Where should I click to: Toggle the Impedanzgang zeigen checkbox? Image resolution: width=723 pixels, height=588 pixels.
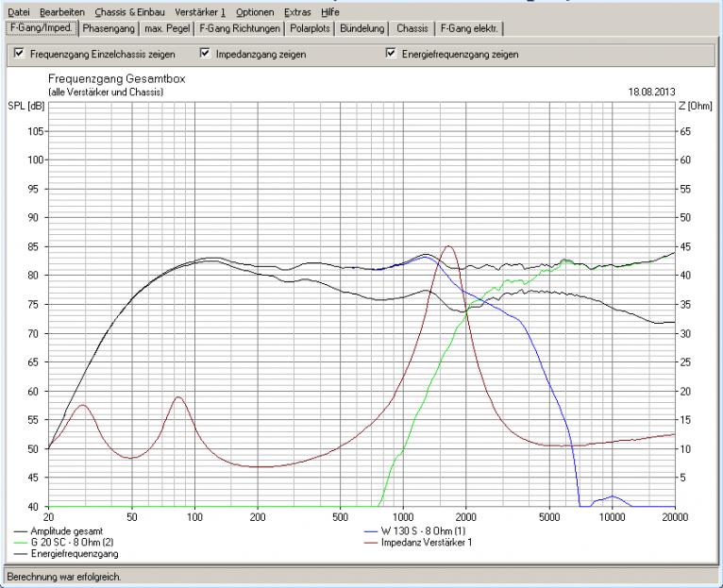[205, 55]
